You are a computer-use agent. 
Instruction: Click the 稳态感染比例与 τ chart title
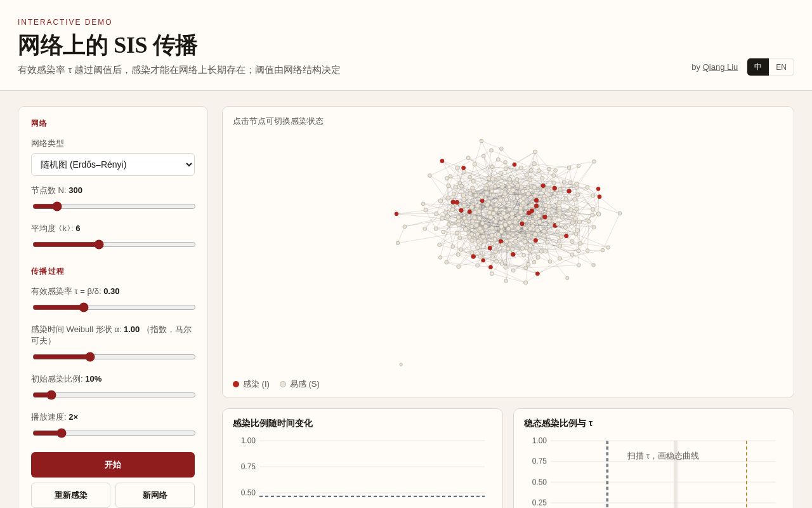(x=558, y=424)
